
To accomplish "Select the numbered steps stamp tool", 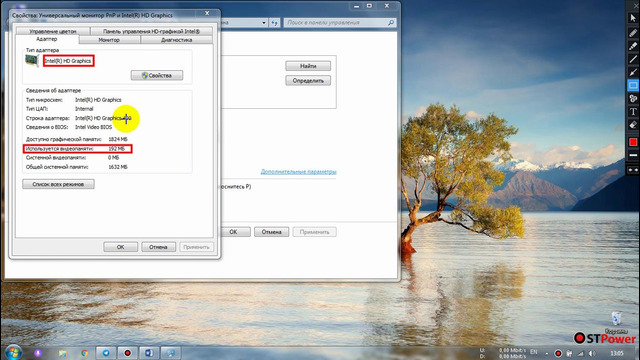I will [633, 98].
